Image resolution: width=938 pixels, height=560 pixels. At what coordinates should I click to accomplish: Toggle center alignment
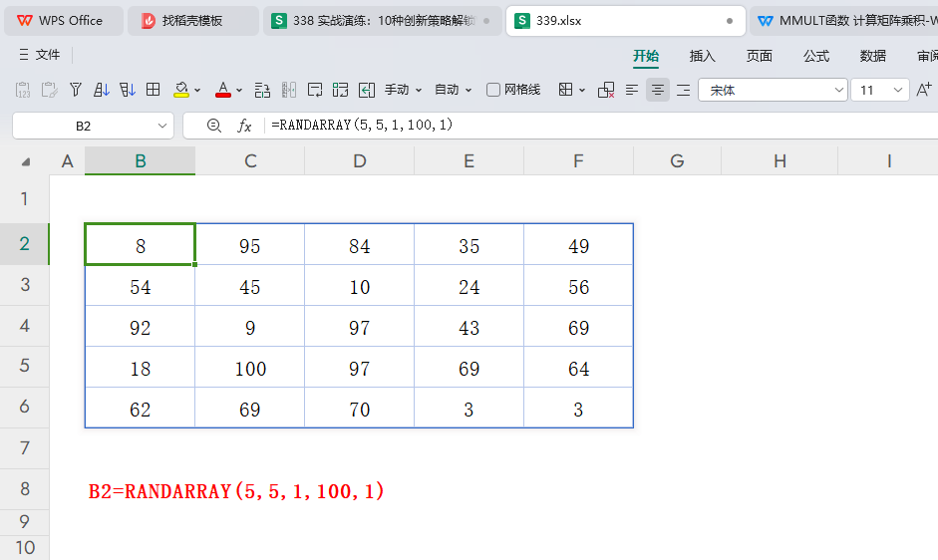pyautogui.click(x=658, y=90)
